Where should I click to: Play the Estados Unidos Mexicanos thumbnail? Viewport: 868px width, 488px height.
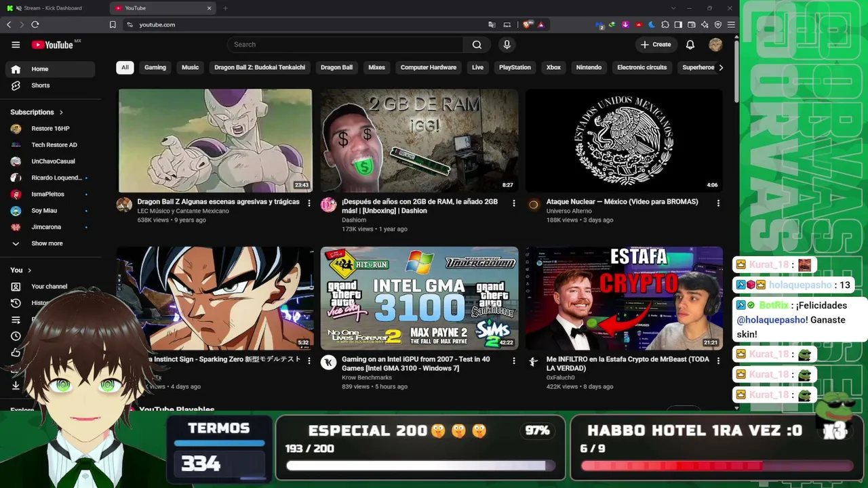[x=624, y=140]
